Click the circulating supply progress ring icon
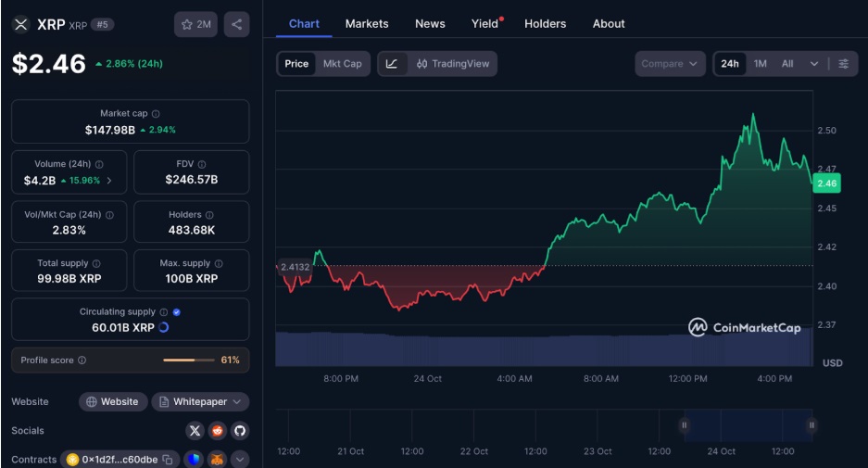 tap(163, 327)
